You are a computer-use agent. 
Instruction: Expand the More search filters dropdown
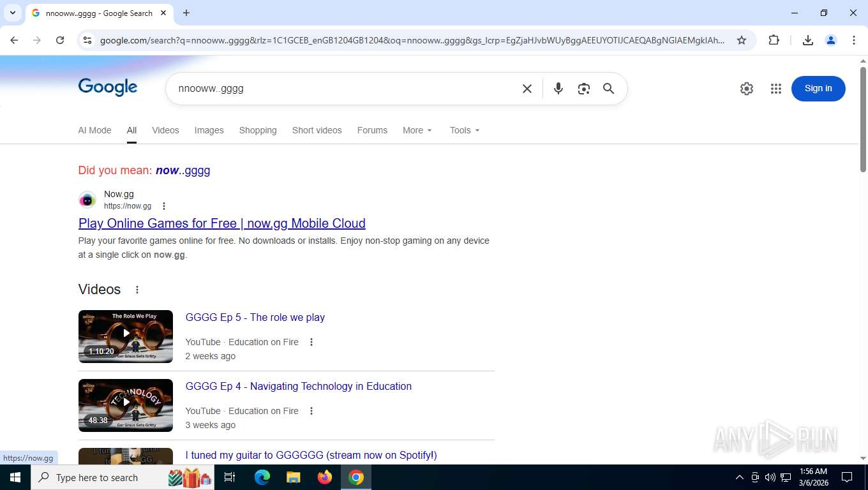coord(417,130)
